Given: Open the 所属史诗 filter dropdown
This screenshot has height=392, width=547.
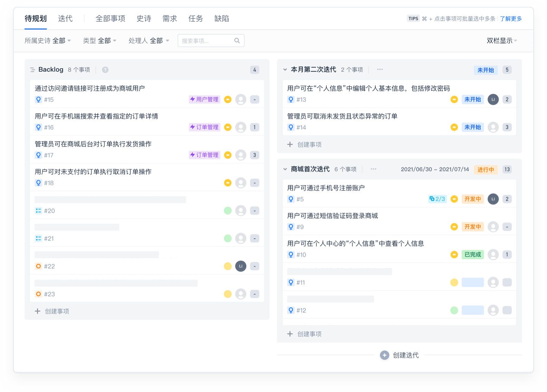Looking at the screenshot, I should pos(48,41).
